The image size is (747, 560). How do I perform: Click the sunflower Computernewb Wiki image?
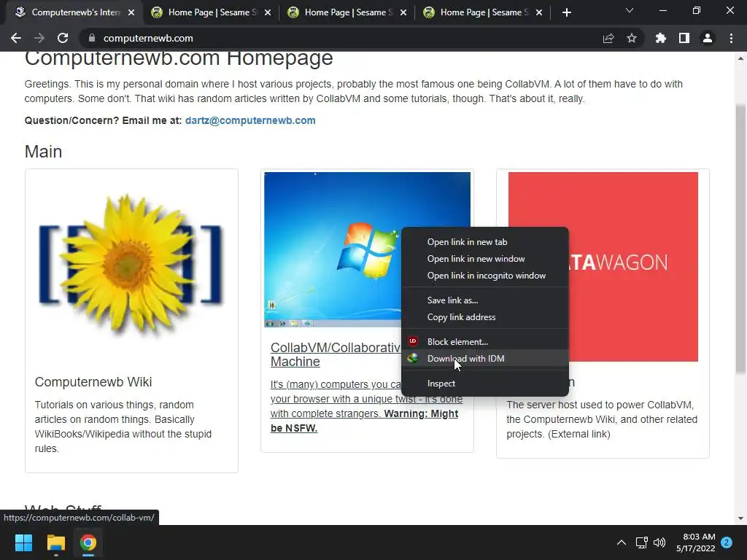pos(131,264)
